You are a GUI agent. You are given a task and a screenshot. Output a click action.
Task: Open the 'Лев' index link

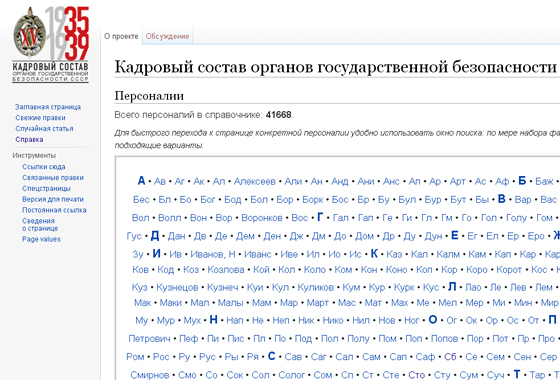518,288
